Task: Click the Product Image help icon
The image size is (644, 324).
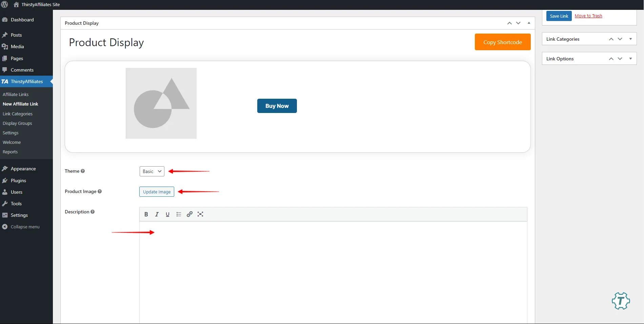Action: point(100,191)
